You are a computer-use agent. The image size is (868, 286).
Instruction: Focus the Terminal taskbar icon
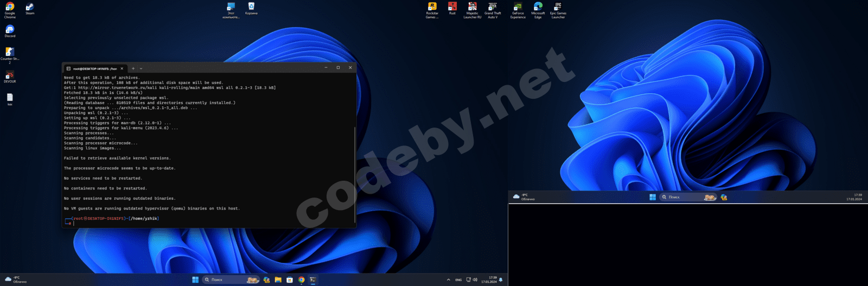coord(313,279)
